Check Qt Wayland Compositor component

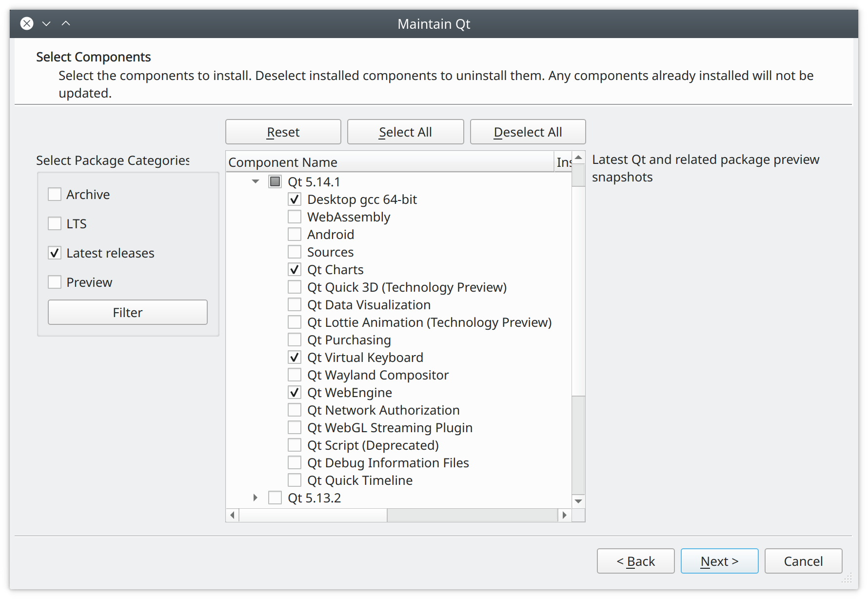[295, 375]
